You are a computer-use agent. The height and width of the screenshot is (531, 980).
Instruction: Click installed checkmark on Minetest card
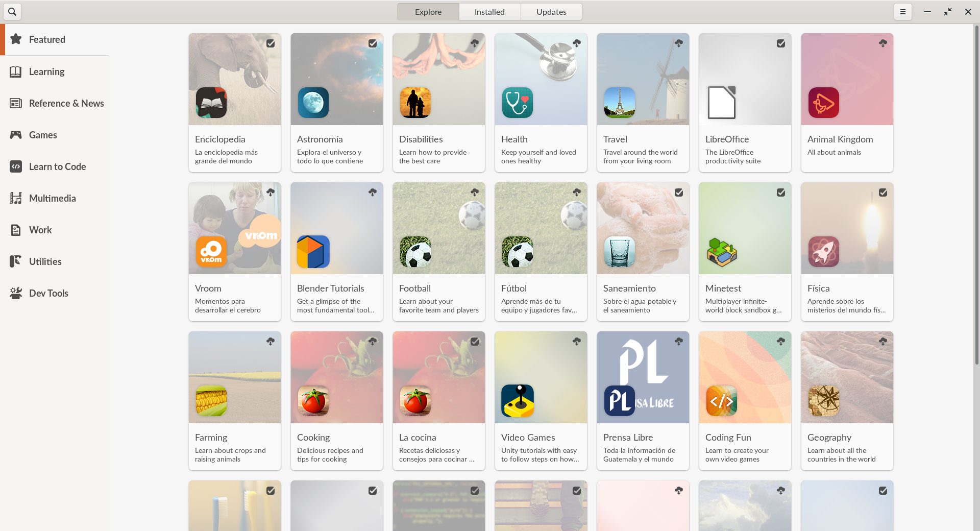click(781, 192)
